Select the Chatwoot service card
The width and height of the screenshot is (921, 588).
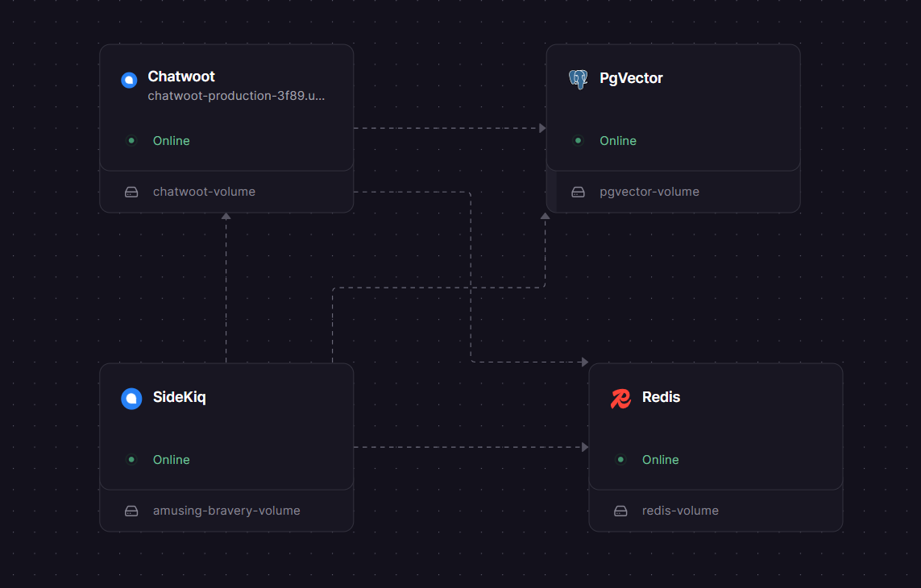(226, 107)
